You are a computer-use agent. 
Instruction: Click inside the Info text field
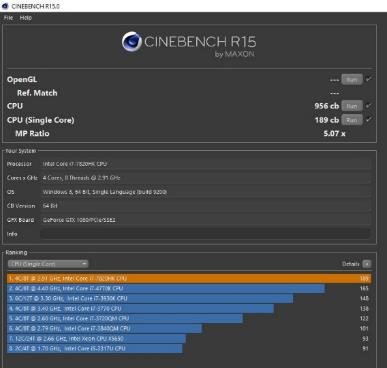coord(205,234)
